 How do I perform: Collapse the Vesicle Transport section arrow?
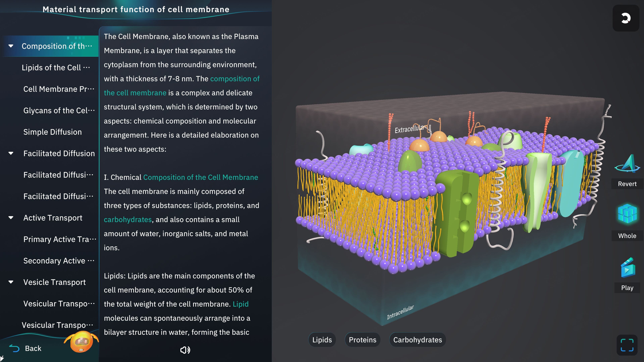pos(11,282)
